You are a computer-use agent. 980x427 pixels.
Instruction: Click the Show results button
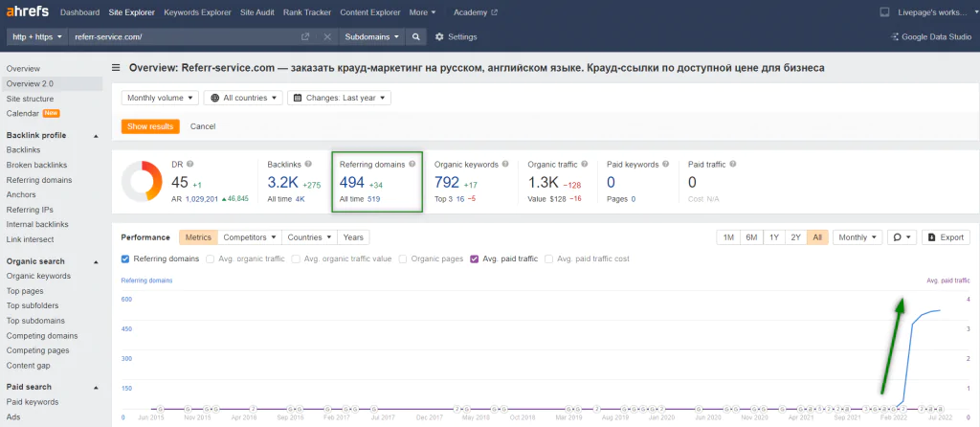click(x=150, y=126)
